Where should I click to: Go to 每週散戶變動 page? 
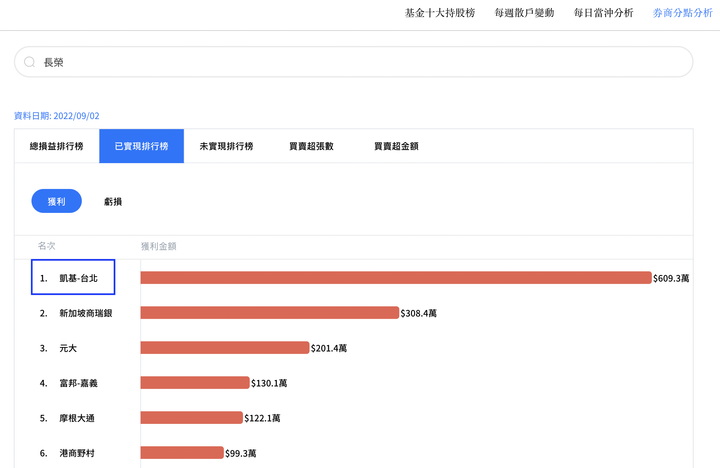tap(524, 13)
